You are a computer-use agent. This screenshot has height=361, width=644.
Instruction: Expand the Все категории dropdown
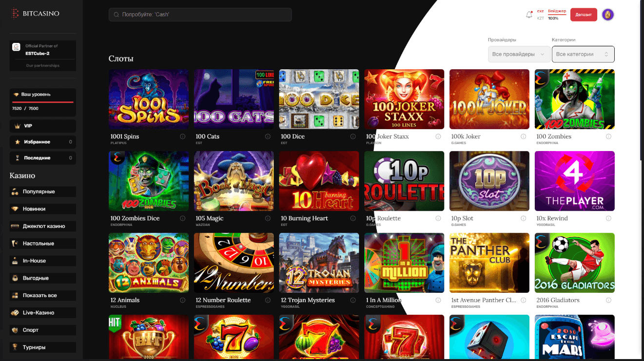point(583,54)
